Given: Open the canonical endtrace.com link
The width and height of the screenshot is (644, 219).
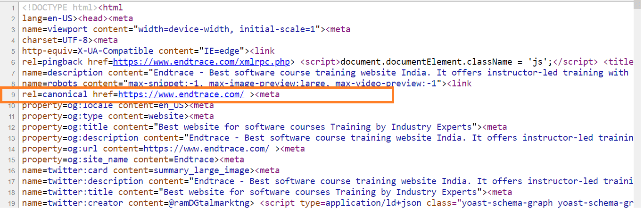Looking at the screenshot, I should click(x=181, y=94).
